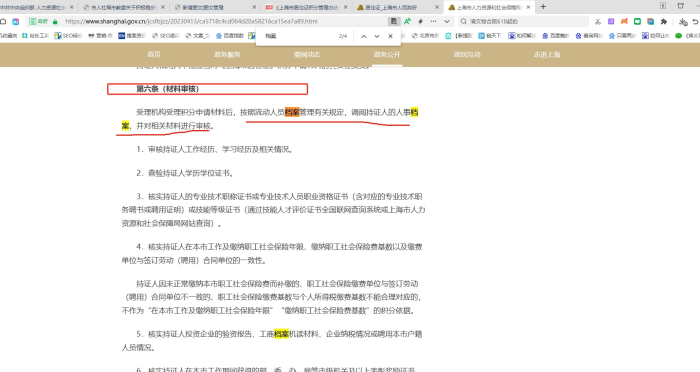
Task: Close the 新增图文 tab
Action: 254,7
